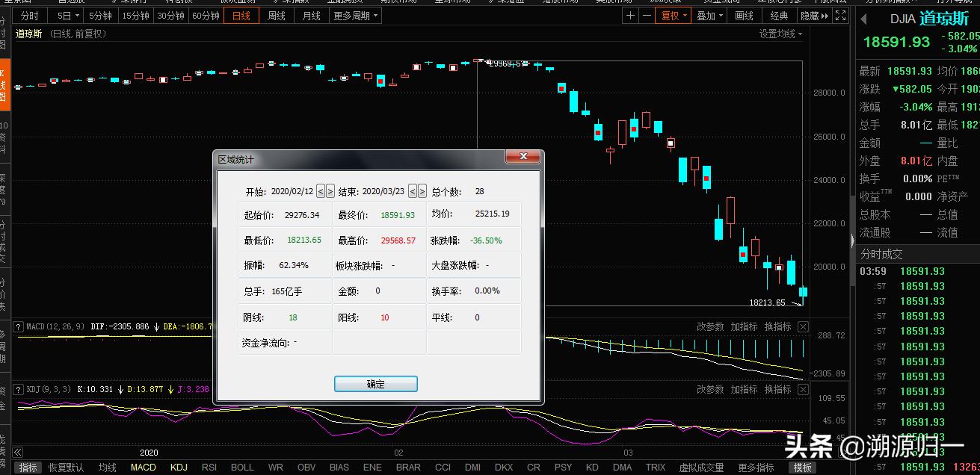The height and width of the screenshot is (475, 980).
Task: Open 设置均线 moving average settings
Action: 780,34
